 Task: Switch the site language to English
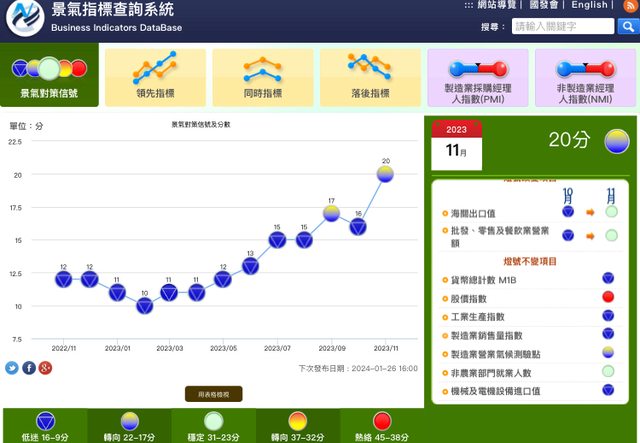pos(589,6)
